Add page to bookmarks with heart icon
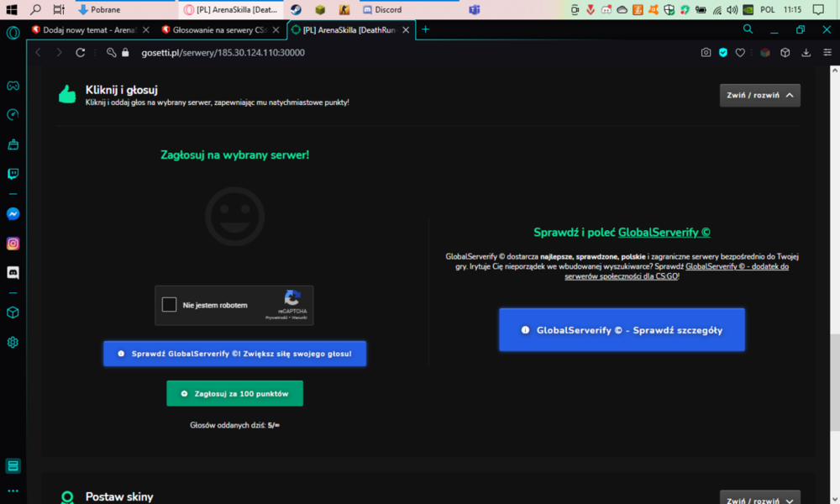This screenshot has height=504, width=840. click(x=740, y=52)
